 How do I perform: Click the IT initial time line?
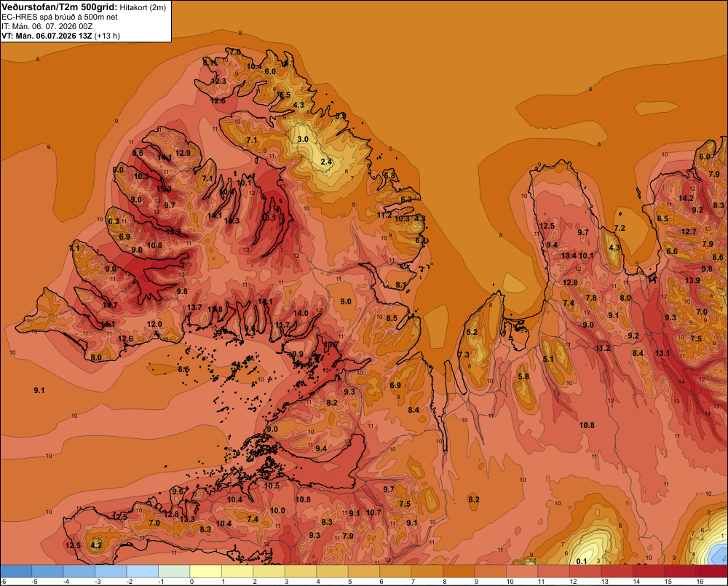47,26
